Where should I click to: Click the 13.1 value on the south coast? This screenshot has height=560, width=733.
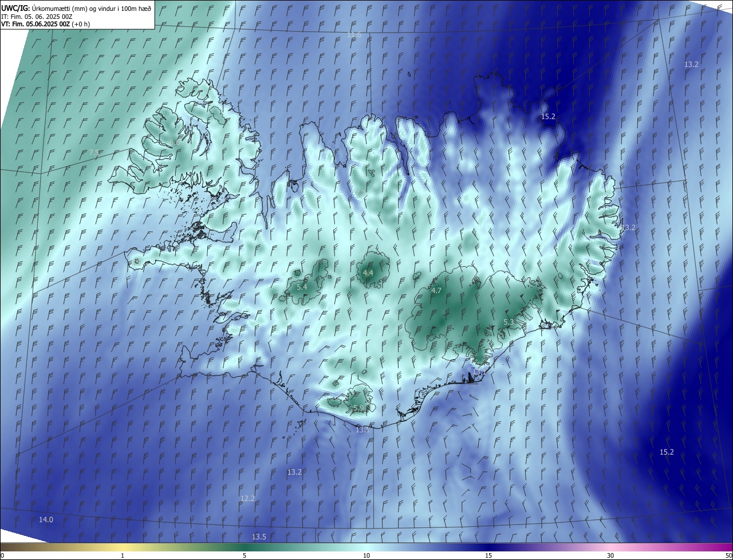tap(362, 429)
